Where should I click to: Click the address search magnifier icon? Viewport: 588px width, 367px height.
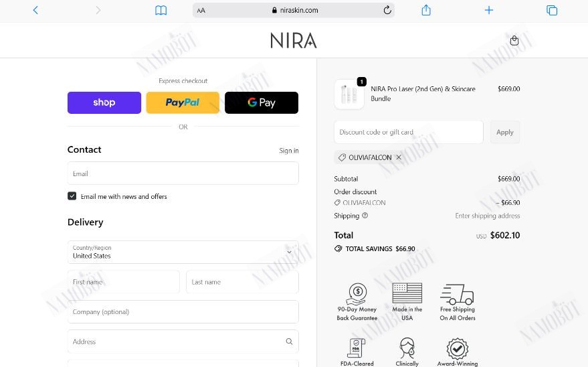click(x=289, y=342)
